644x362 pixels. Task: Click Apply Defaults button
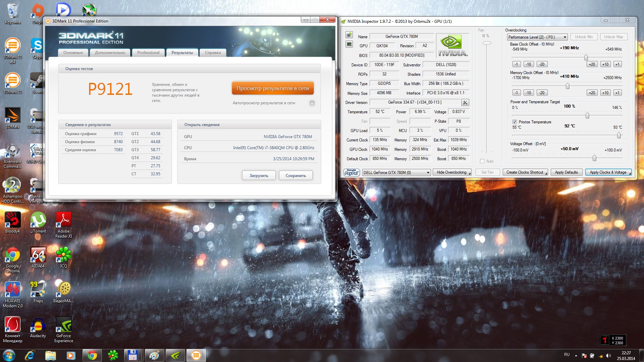point(567,172)
